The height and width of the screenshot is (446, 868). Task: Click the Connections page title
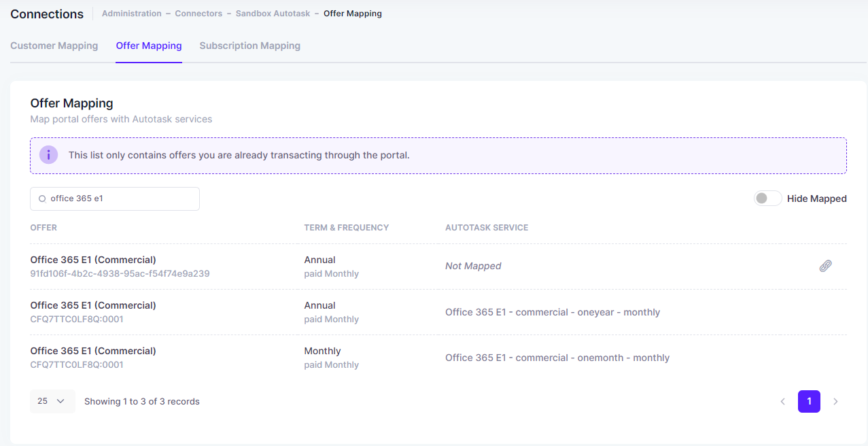(47, 14)
